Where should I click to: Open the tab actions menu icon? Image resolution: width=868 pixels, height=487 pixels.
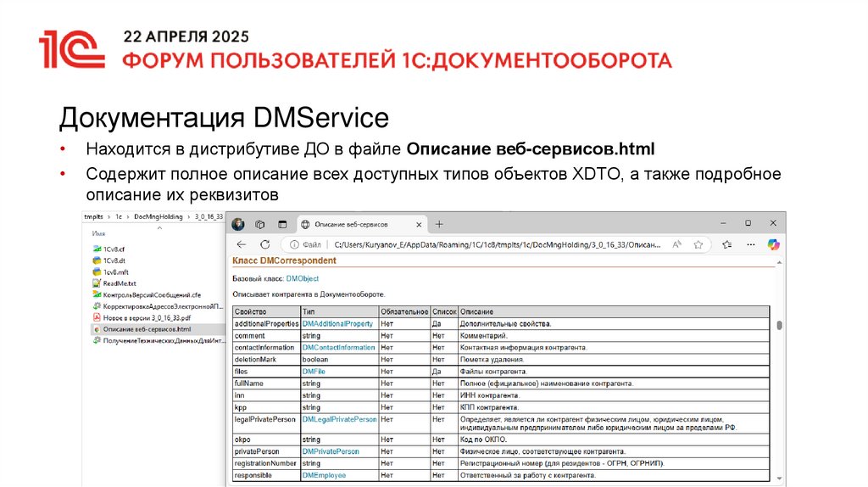pos(282,224)
